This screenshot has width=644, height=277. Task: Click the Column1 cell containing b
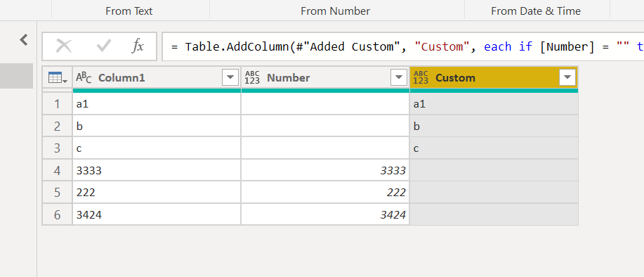pyautogui.click(x=157, y=126)
